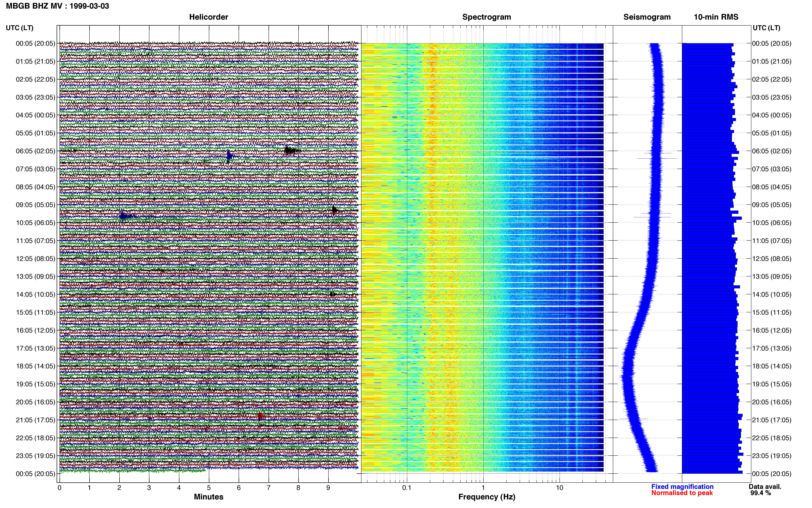Click '11:05 (07:05)' label next to Helicorder
This screenshot has height=508, width=812.
(36, 240)
